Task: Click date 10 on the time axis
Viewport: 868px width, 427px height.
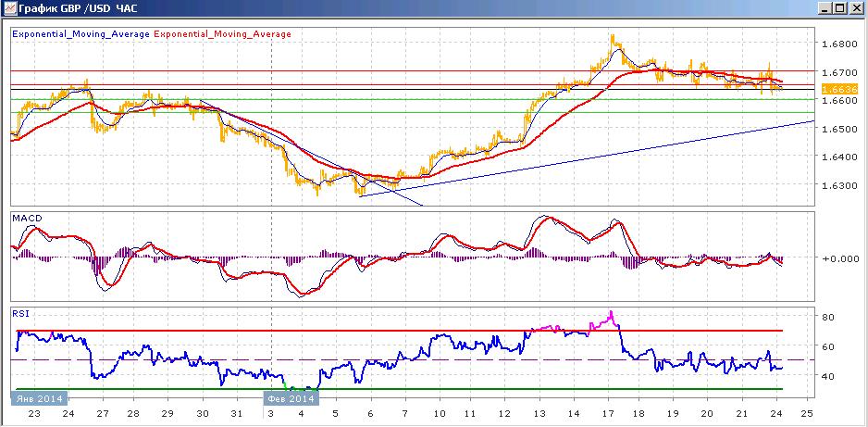Action: pos(440,414)
